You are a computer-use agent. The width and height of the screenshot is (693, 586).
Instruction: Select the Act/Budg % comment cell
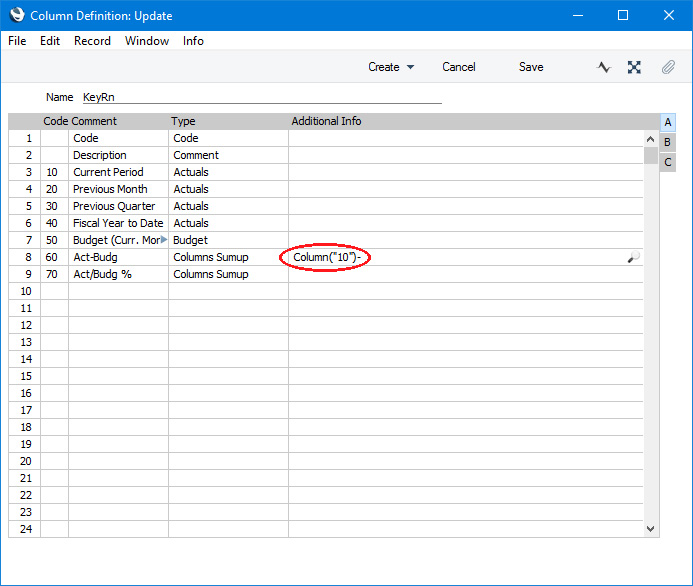coord(118,274)
